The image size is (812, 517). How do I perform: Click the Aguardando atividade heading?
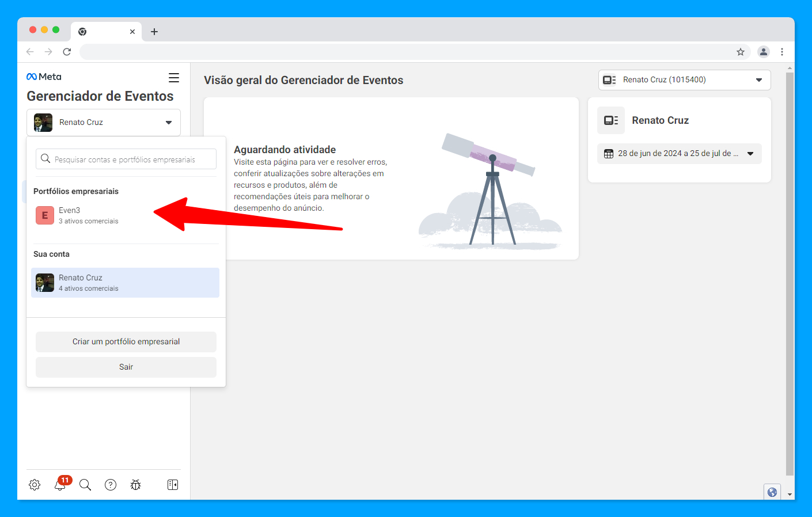tap(284, 150)
